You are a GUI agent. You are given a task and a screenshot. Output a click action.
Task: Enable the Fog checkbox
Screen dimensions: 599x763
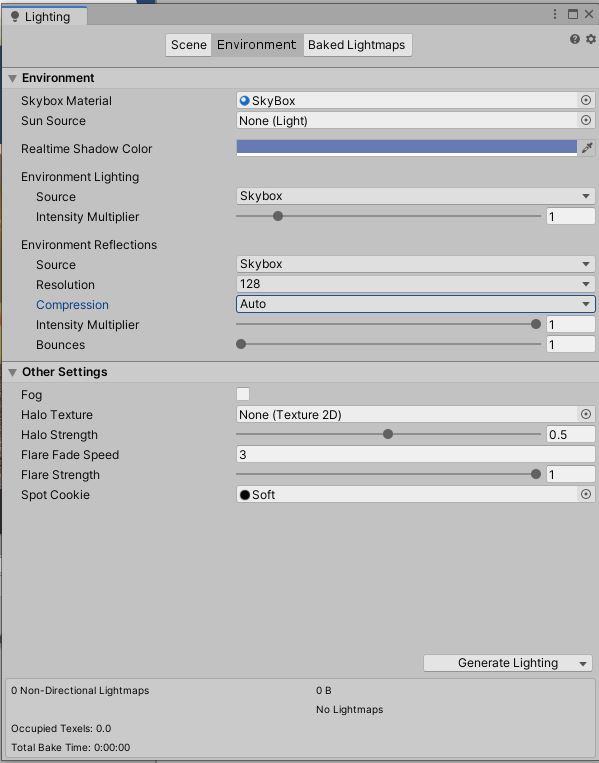click(243, 394)
